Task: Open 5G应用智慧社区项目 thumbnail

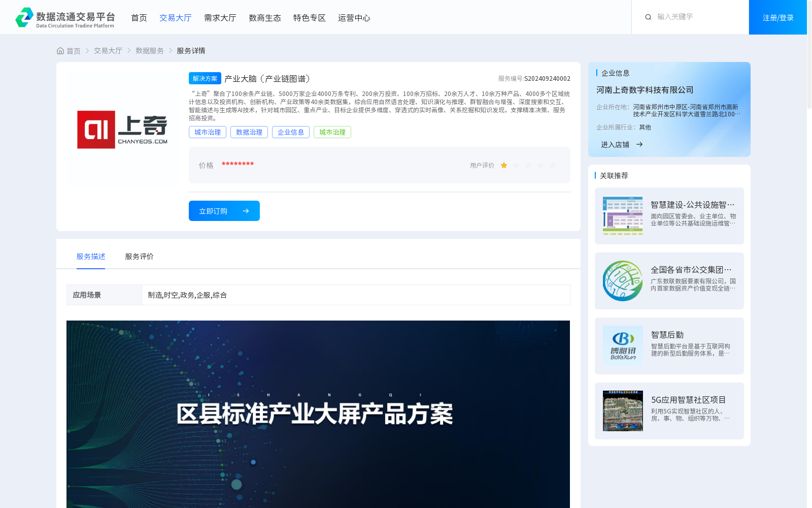Action: click(623, 411)
